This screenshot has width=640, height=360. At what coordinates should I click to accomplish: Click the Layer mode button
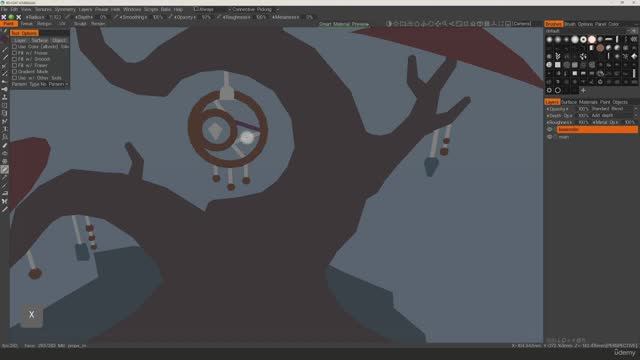click(x=20, y=40)
